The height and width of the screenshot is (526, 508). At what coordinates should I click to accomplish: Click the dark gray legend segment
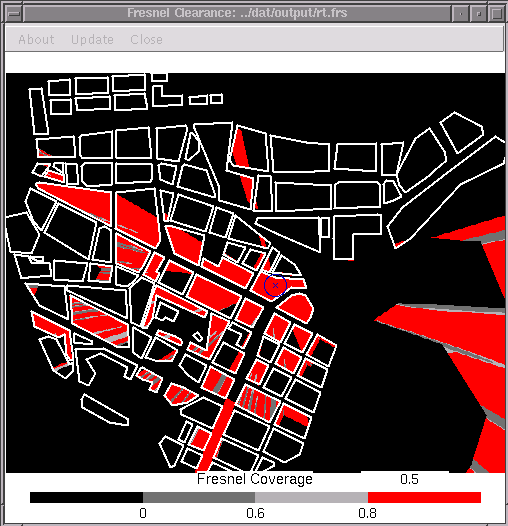point(199,497)
